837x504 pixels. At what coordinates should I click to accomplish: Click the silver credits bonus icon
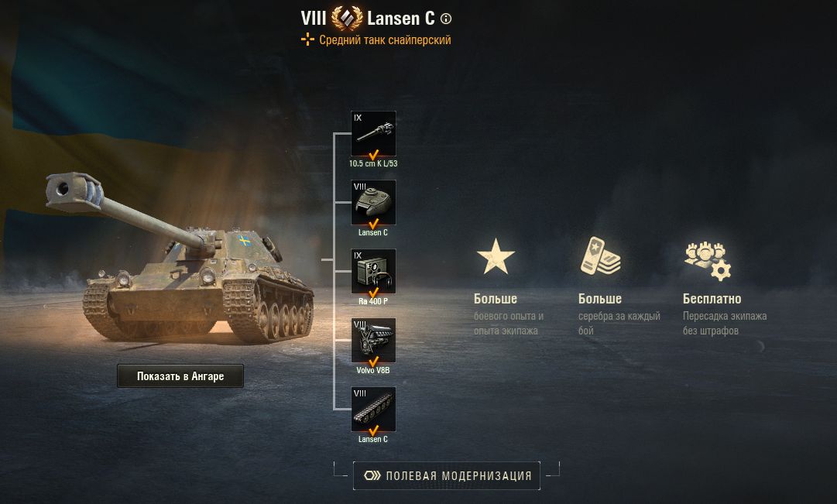pyautogui.click(x=601, y=256)
